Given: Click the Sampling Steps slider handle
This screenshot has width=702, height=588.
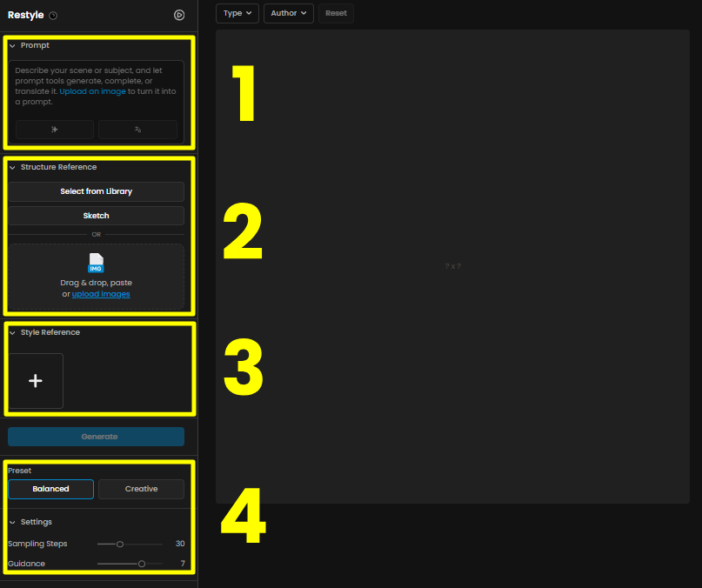Looking at the screenshot, I should [120, 545].
